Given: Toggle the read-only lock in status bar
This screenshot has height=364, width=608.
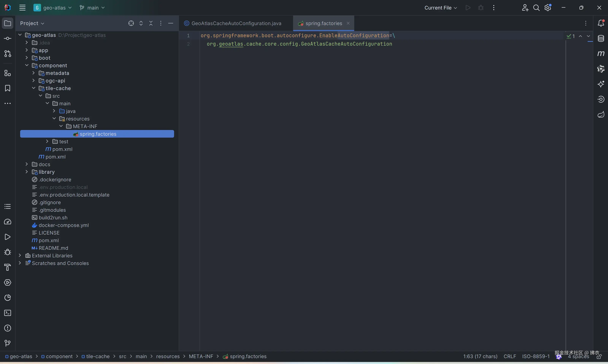Looking at the screenshot, I should click(599, 357).
